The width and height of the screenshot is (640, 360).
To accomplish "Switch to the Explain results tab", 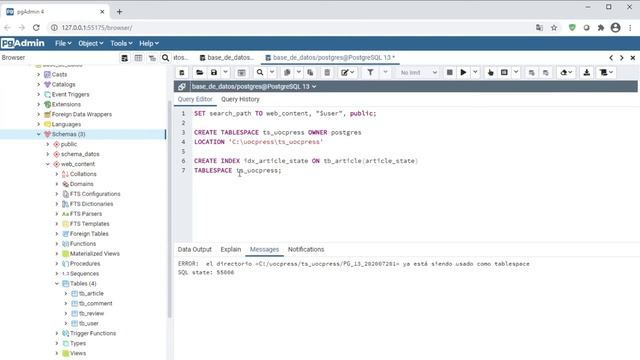I will pos(231,249).
